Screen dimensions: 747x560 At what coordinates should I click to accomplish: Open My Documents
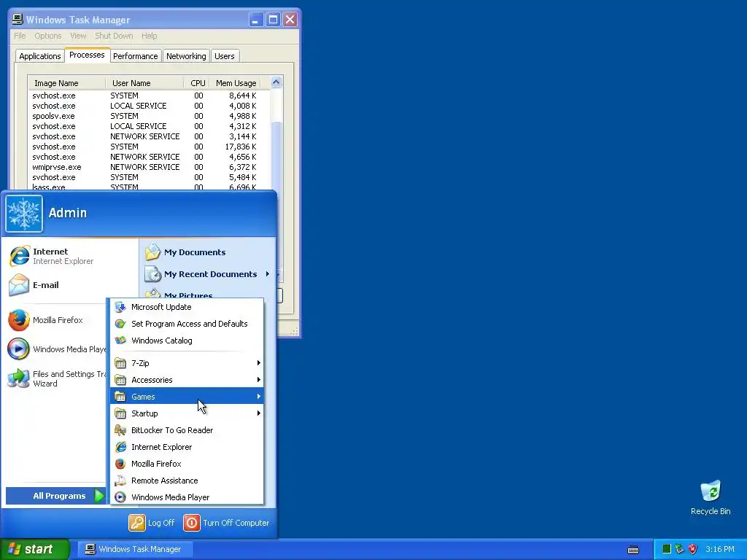click(208, 252)
